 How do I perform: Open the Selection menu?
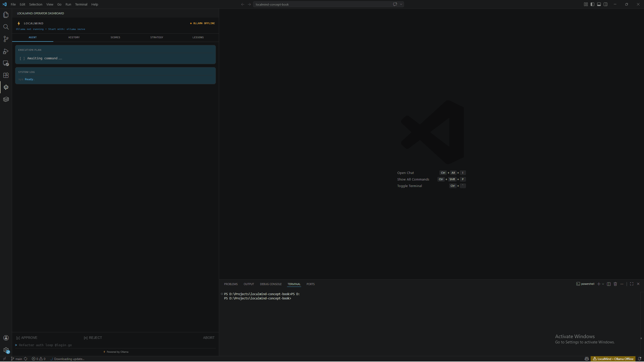click(36, 4)
